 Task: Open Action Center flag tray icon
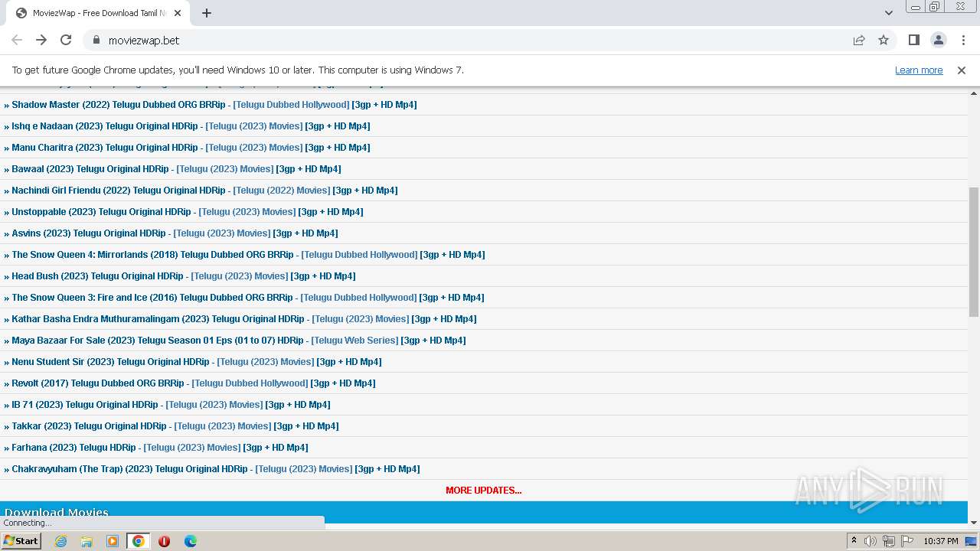pyautogui.click(x=907, y=541)
